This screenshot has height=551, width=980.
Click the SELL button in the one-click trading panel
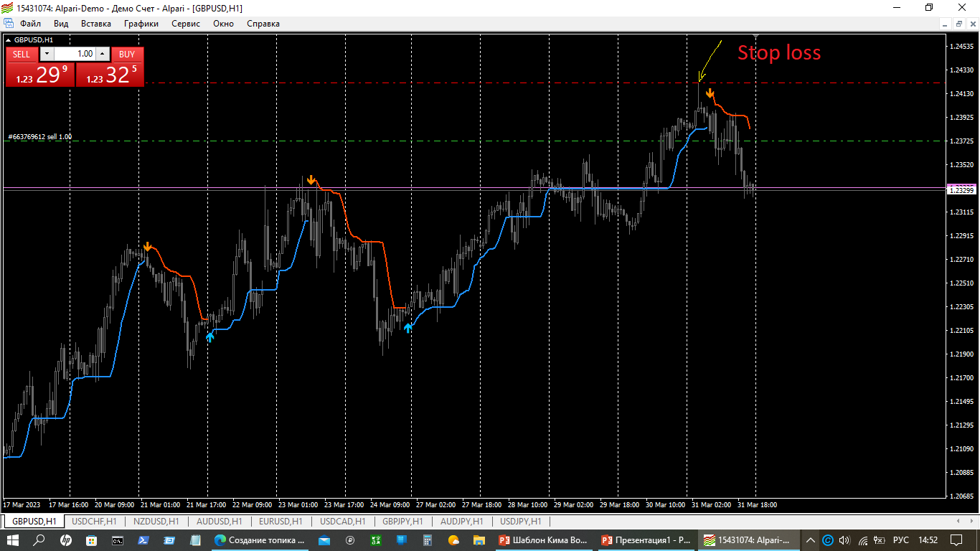22,54
